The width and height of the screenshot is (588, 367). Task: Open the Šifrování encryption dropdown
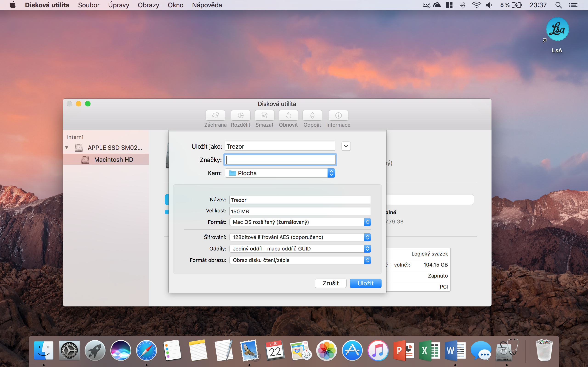pos(300,237)
